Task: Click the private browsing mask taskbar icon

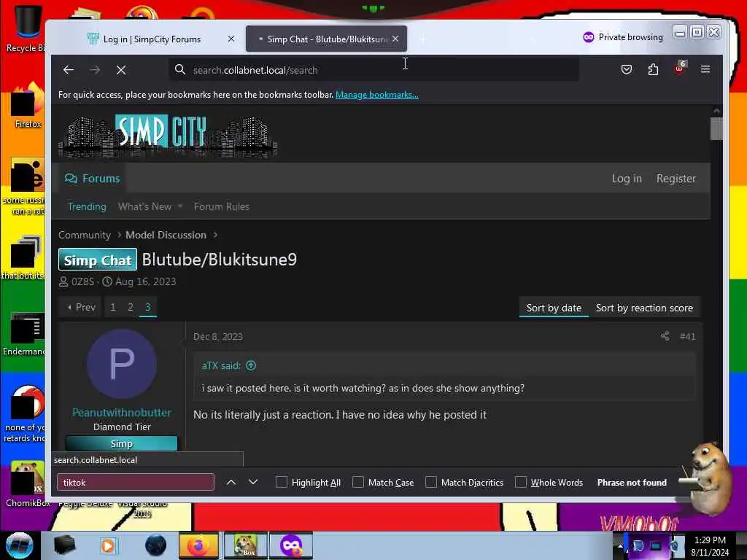Action: point(290,545)
